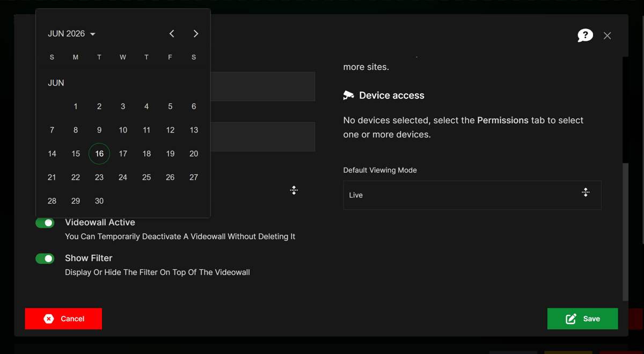644x354 pixels.
Task: Open the JUN 2026 month-year dropdown
Action: 71,34
